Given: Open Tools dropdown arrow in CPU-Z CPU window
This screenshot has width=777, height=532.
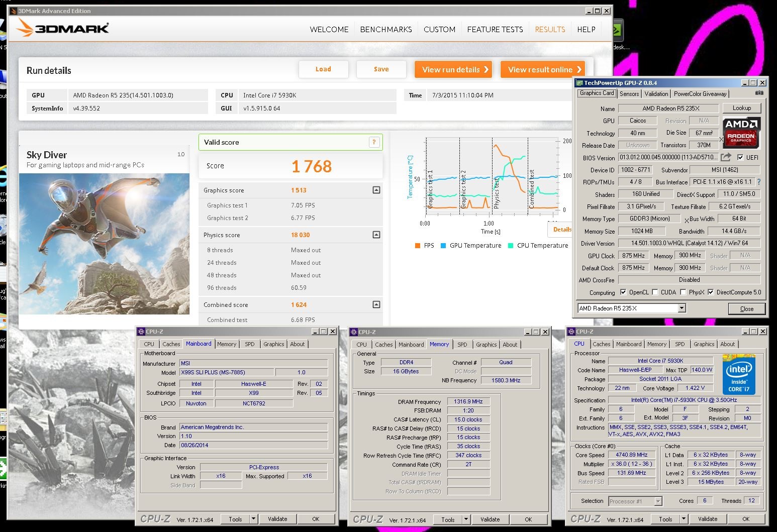Looking at the screenshot, I should (684, 519).
